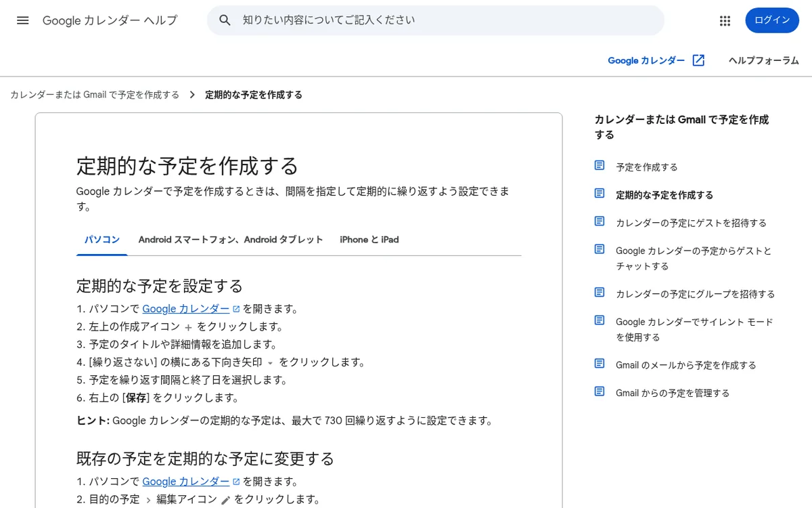Image resolution: width=812 pixels, height=508 pixels.
Task: Click breadcrumb カレンダーまたは Gmail で予定を作成する
Action: [x=95, y=95]
